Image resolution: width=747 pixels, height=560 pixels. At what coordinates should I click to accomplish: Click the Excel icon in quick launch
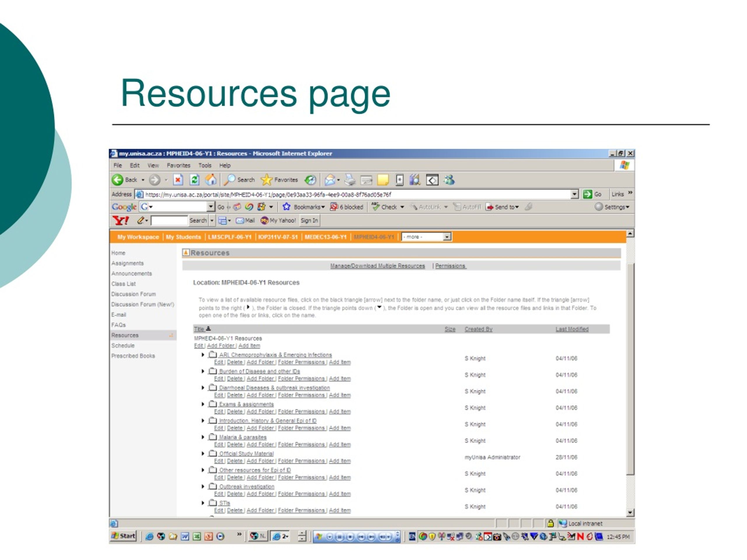(197, 536)
